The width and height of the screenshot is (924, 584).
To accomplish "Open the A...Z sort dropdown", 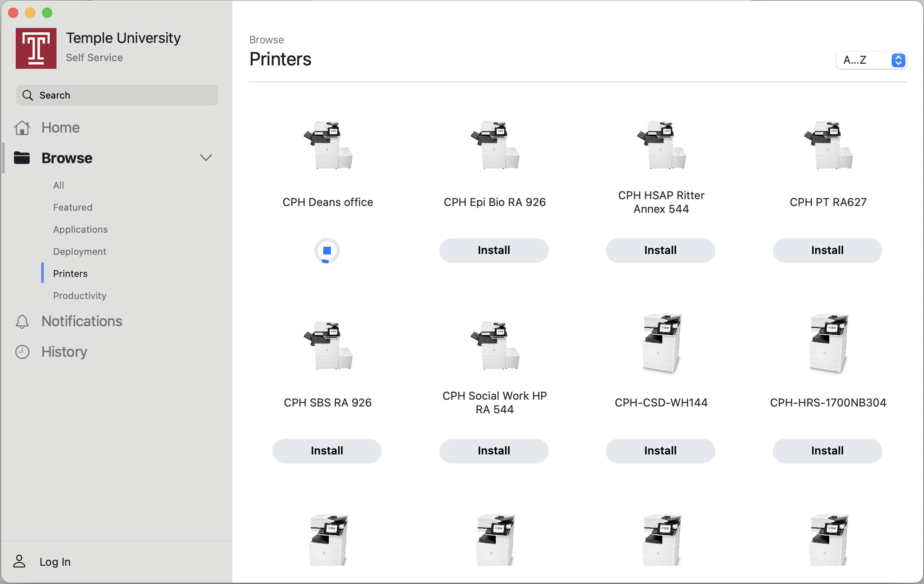I will pos(871,60).
